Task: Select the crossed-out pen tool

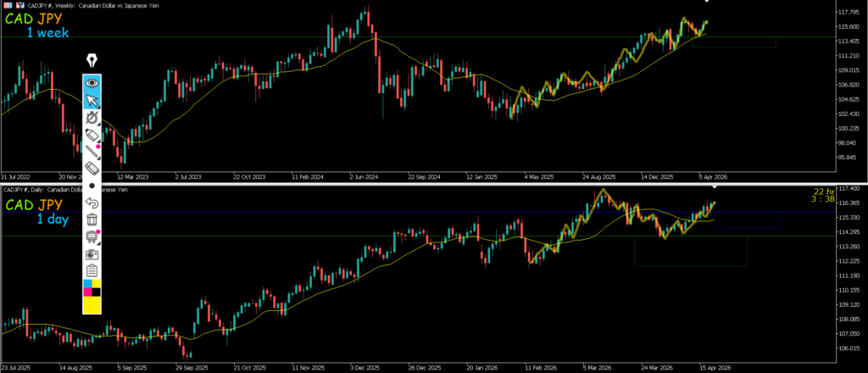Action: (92, 118)
